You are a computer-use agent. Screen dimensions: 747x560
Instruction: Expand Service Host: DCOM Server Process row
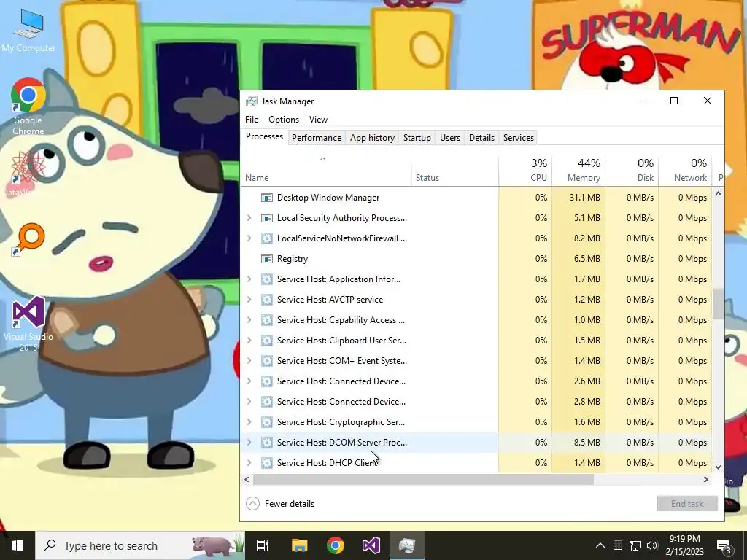pyautogui.click(x=249, y=443)
